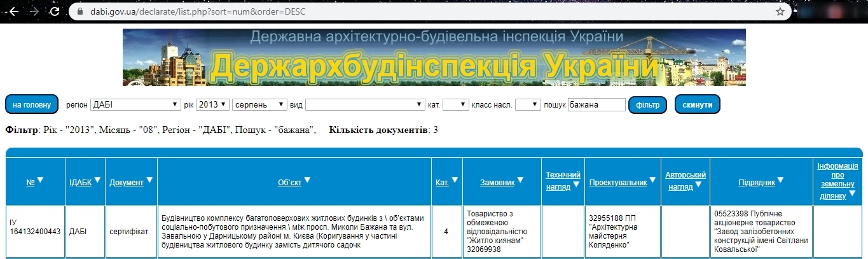Image resolution: width=868 pixels, height=259 pixels.
Task: Click the sort arrow next to Проектувальник
Action: coord(653,181)
